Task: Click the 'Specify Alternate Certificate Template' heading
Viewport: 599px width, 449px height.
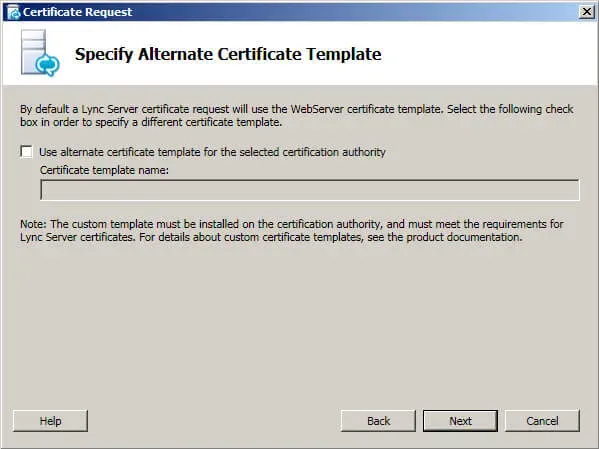Action: click(228, 54)
